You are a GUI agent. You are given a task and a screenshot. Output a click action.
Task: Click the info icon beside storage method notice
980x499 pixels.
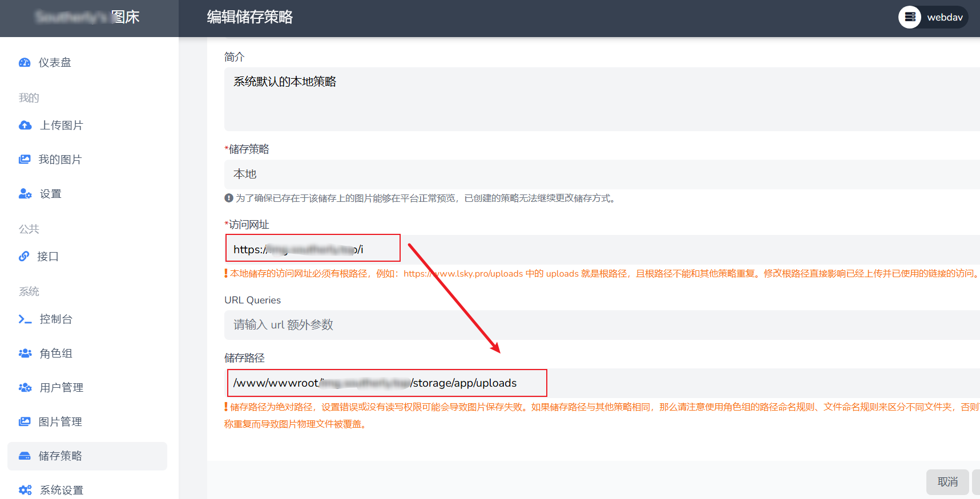229,198
